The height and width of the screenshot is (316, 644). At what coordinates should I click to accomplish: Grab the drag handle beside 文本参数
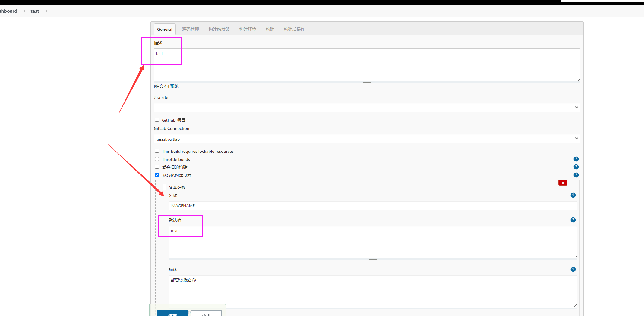pyautogui.click(x=164, y=187)
